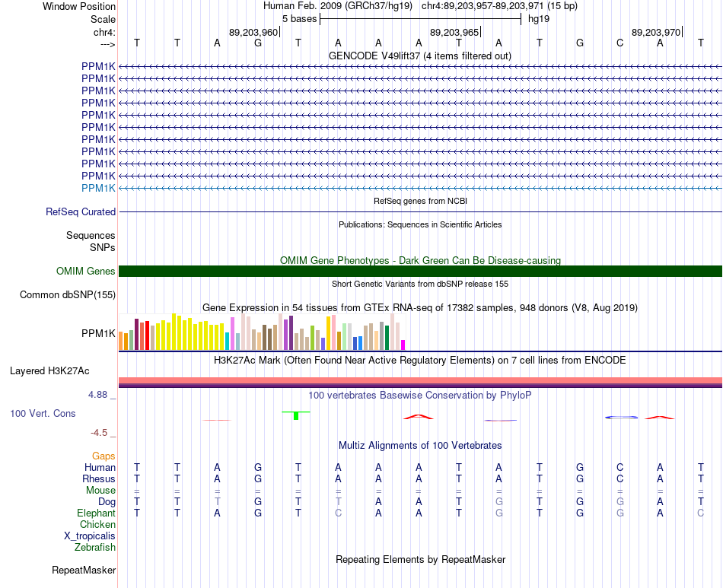Click the GENCODE V49lift37 track title
The image size is (723, 588).
420,56
